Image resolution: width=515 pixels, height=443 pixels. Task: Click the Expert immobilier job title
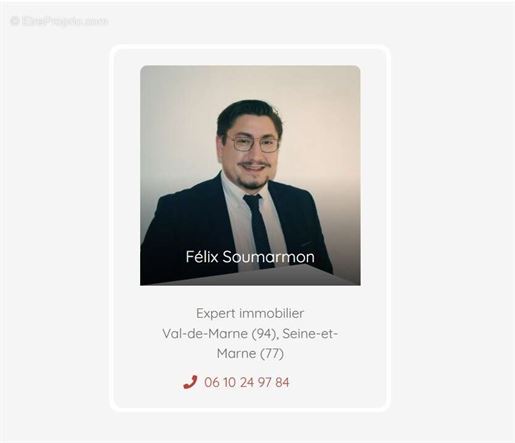pos(250,314)
